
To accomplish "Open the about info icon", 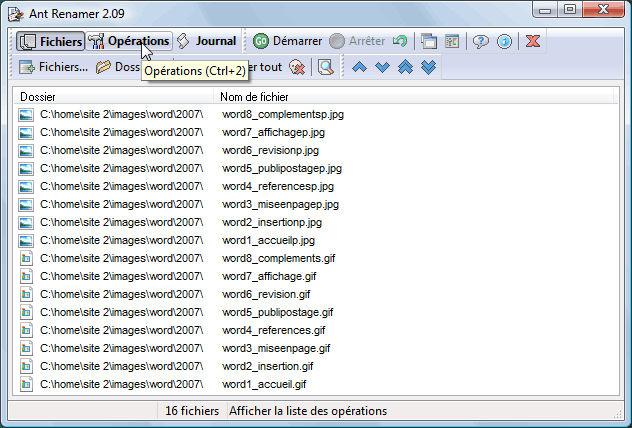I will tap(505, 41).
